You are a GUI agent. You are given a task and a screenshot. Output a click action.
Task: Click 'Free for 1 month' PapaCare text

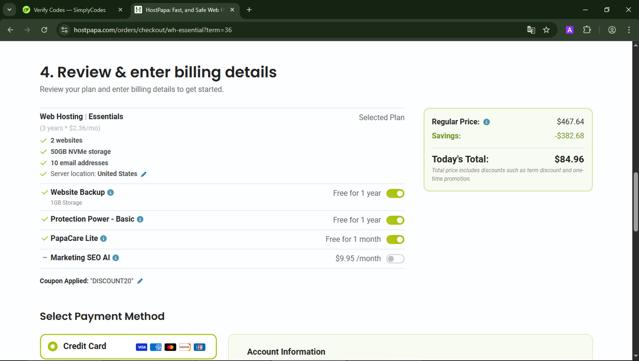(x=353, y=239)
